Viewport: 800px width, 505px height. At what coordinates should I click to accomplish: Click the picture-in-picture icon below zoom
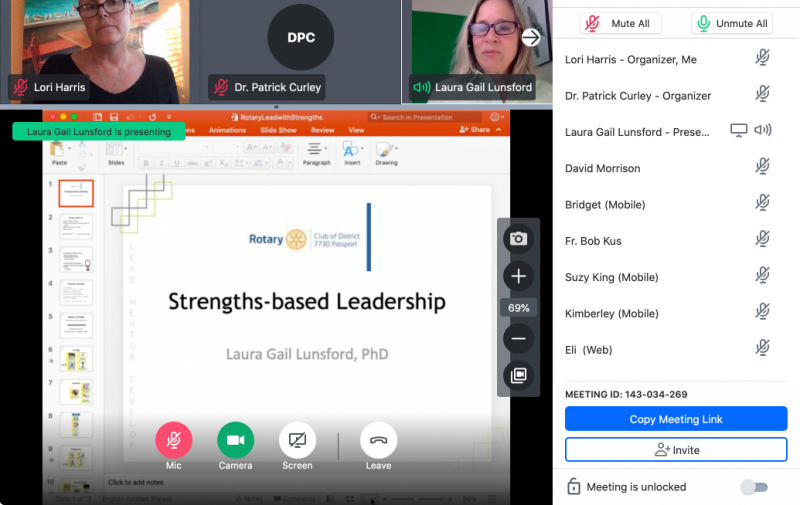(518, 375)
